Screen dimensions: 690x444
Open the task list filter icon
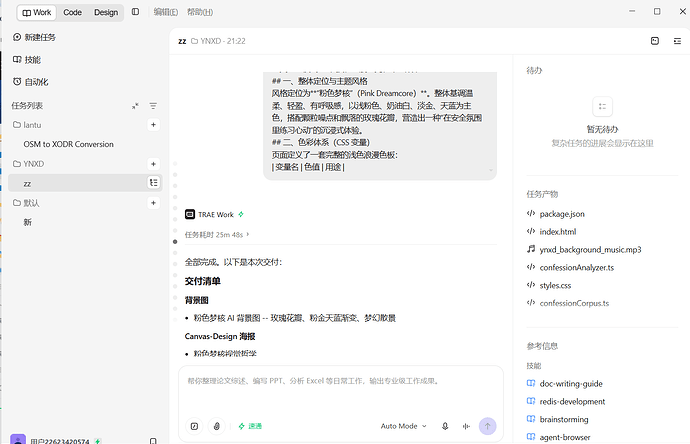153,106
